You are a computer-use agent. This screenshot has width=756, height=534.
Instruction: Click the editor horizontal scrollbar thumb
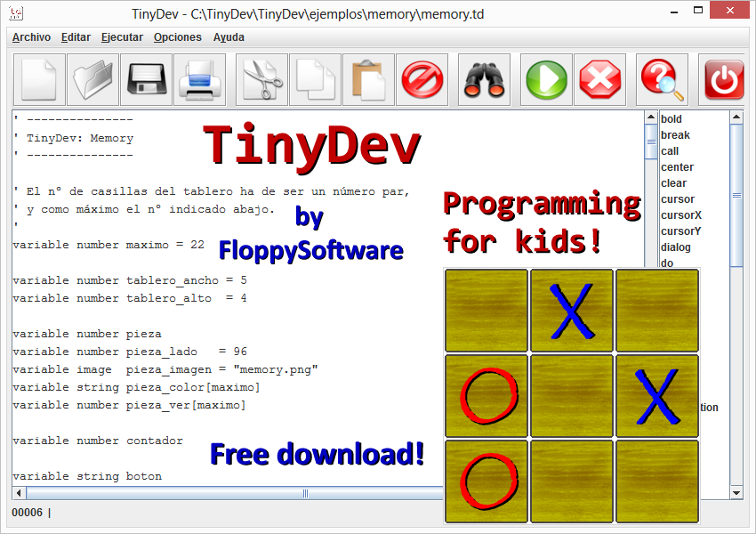pos(235,493)
